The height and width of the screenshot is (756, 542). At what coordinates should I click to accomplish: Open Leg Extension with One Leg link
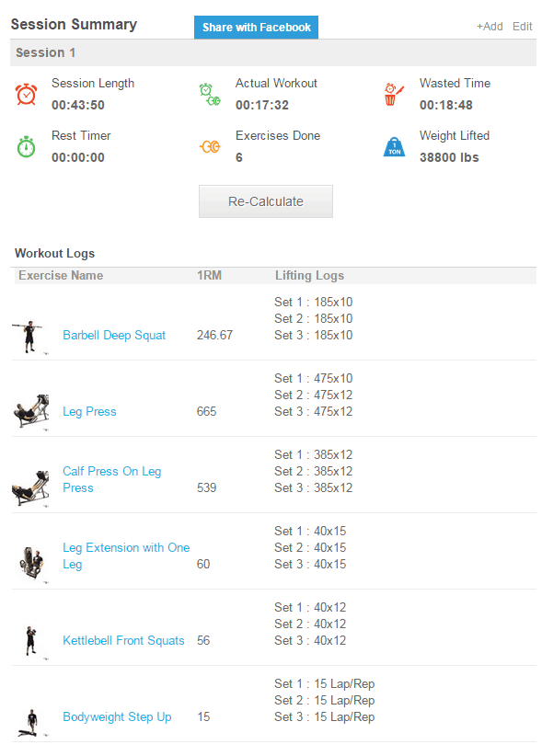click(x=126, y=556)
